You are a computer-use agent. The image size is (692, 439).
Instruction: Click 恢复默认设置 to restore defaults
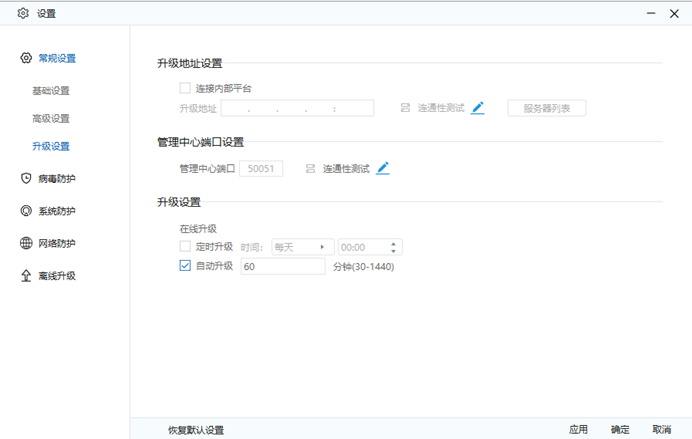coord(196,430)
